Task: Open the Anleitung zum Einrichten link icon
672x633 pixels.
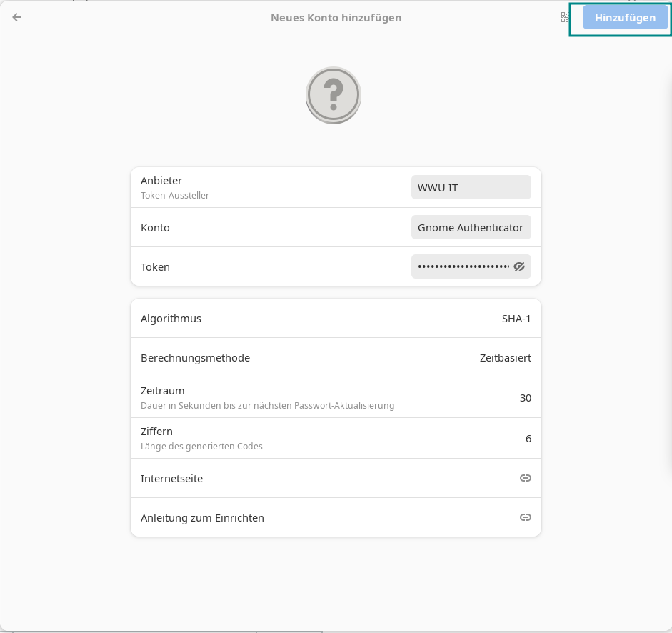Action: pyautogui.click(x=525, y=517)
